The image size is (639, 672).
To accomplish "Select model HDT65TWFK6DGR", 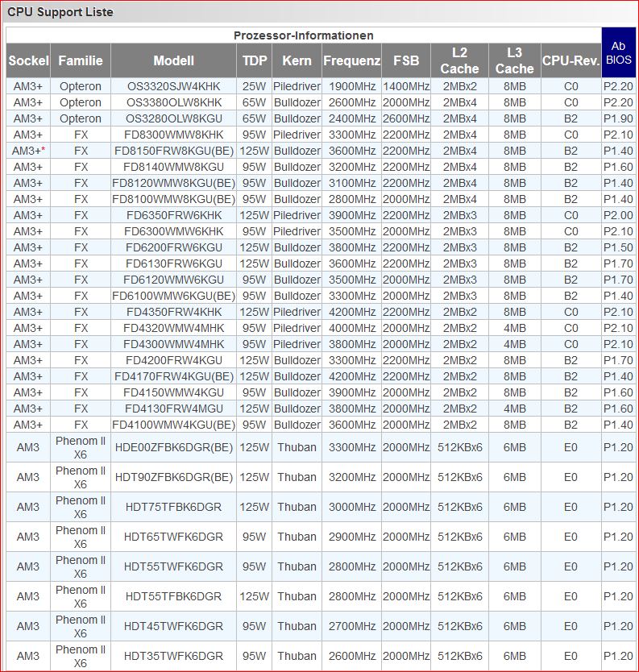I will point(173,537).
